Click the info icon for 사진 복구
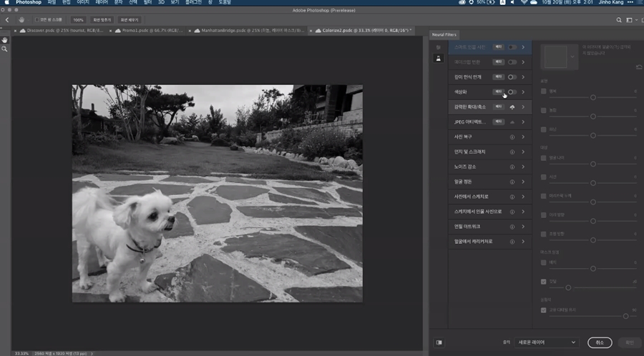This screenshot has height=356, width=644. tap(512, 137)
